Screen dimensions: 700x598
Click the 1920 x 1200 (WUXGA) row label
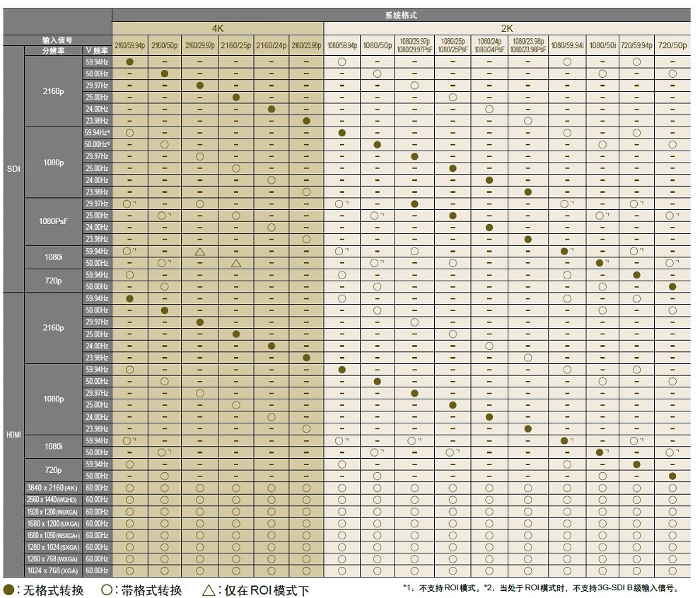coord(52,512)
